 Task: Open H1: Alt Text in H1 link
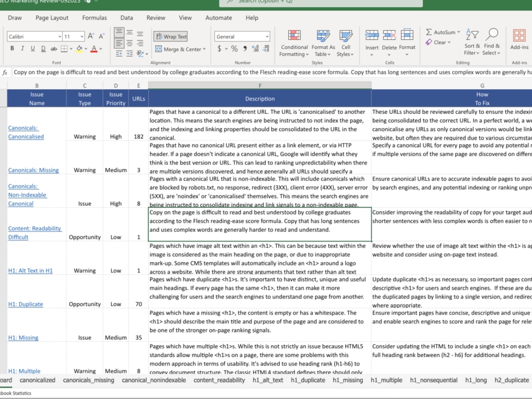pyautogui.click(x=30, y=270)
